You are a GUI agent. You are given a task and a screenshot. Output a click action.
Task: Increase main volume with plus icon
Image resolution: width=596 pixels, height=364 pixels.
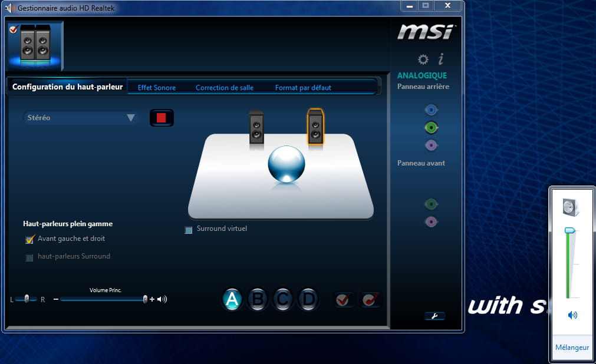152,299
